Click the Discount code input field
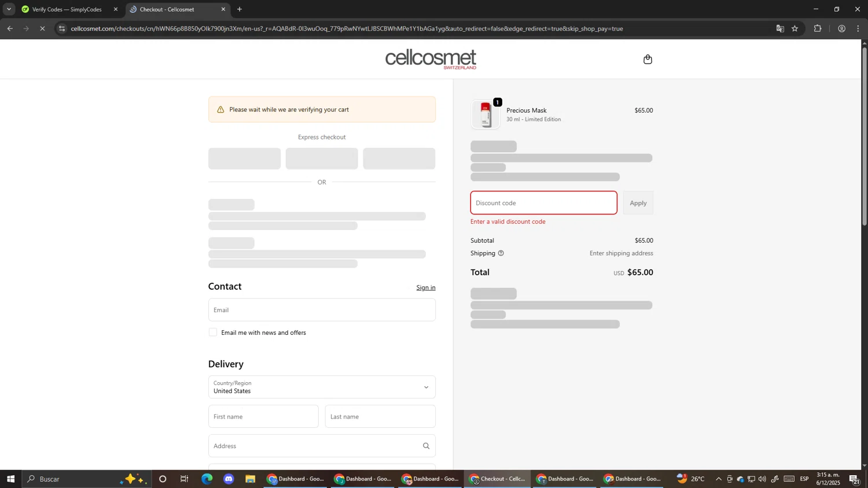Viewport: 868px width, 488px height. tap(544, 203)
